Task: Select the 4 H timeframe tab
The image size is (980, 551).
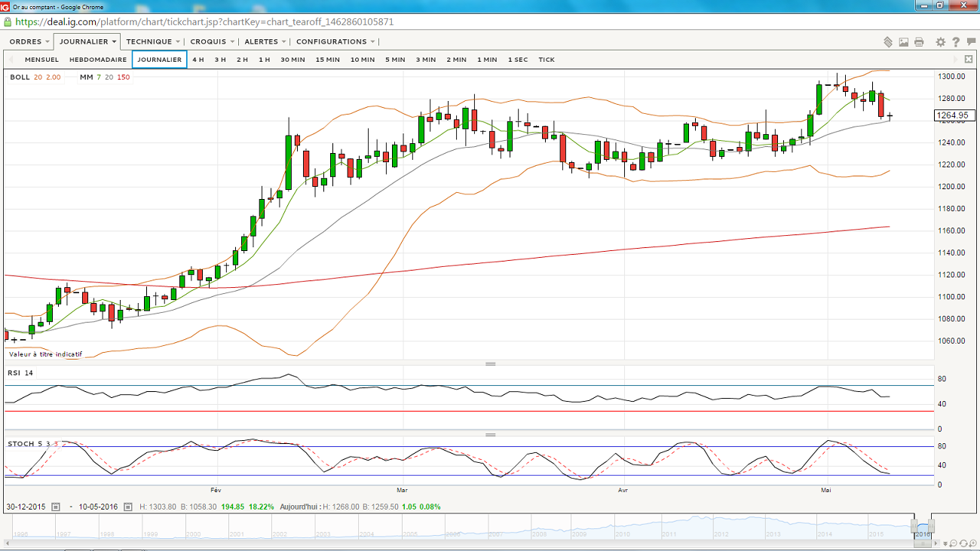Action: click(198, 60)
